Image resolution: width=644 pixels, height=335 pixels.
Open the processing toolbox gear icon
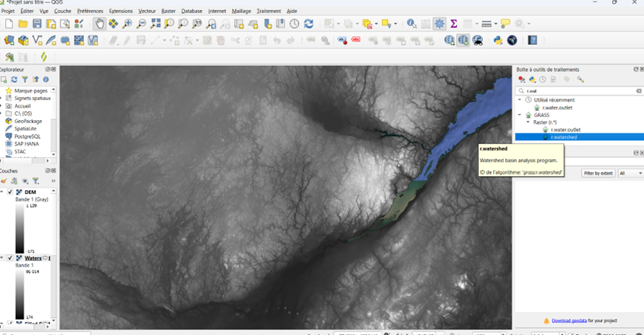[440, 24]
